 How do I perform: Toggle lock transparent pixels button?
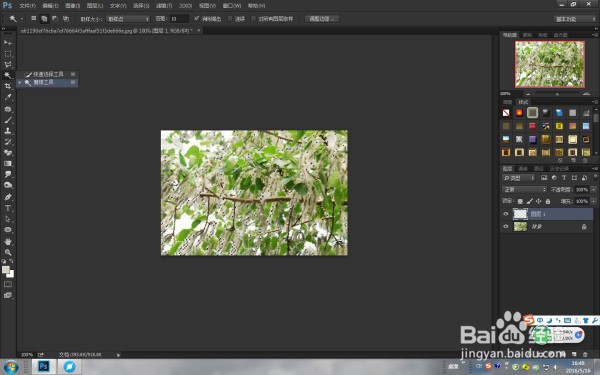tap(520, 201)
